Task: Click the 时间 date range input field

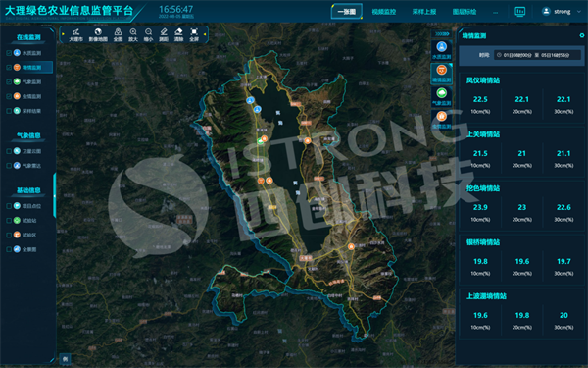Action: coord(537,55)
